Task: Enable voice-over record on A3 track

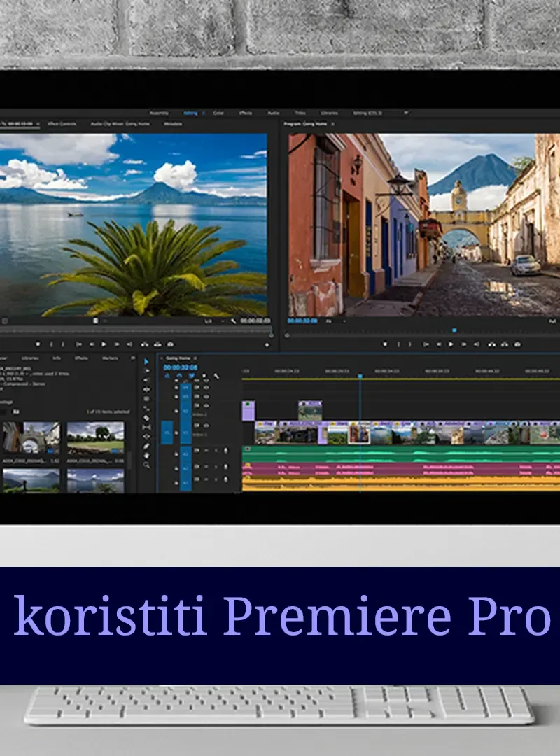Action: (x=225, y=479)
